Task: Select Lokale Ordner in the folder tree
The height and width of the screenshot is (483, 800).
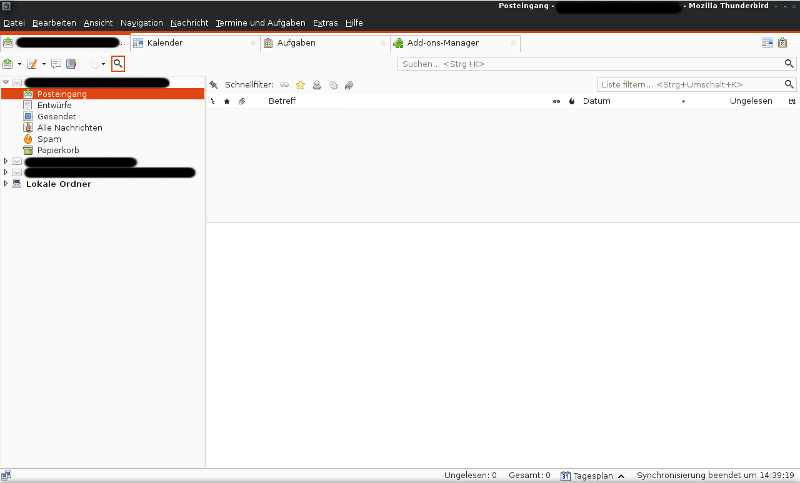Action: tap(58, 184)
